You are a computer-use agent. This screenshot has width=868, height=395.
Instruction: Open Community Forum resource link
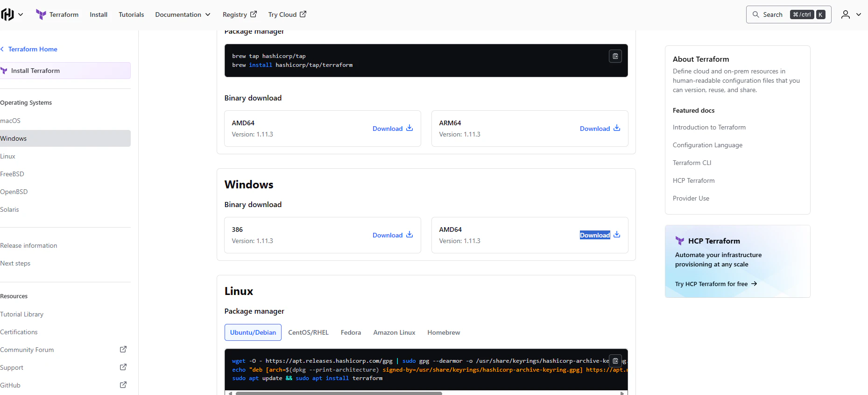coord(27,350)
